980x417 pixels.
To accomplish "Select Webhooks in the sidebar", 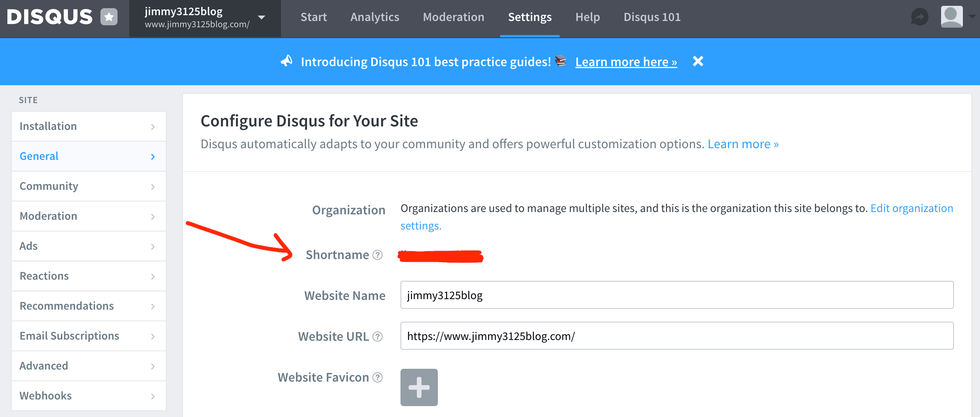I will (89, 396).
